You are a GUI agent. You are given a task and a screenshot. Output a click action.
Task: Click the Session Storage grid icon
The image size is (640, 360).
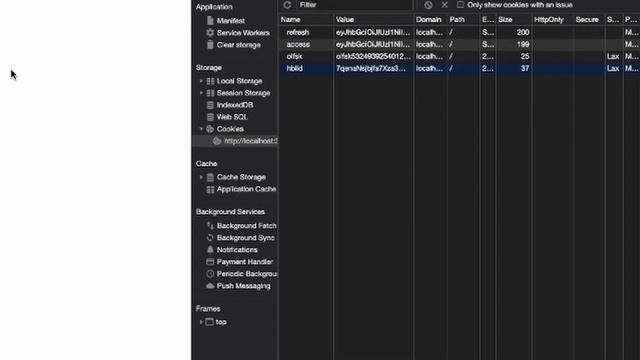click(x=210, y=93)
